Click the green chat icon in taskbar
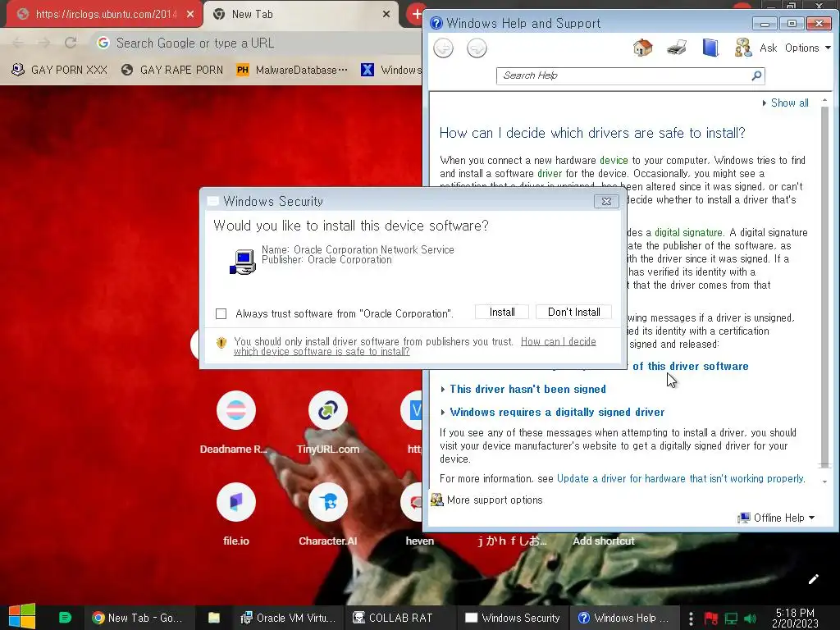 point(65,618)
